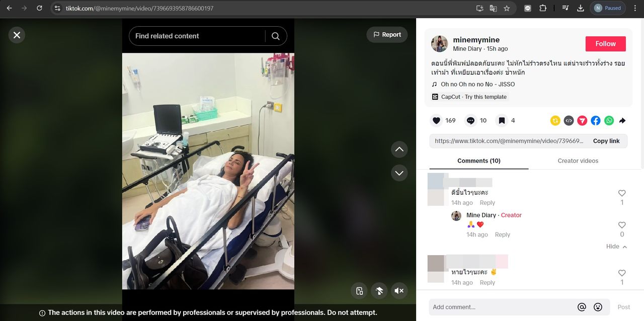Mention a user with the @ icon

(582, 307)
